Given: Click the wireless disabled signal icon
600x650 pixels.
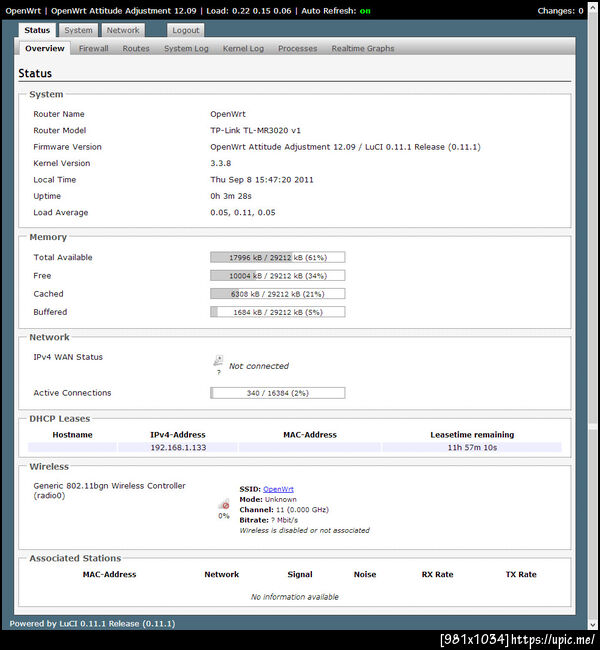Looking at the screenshot, I should tap(224, 505).
